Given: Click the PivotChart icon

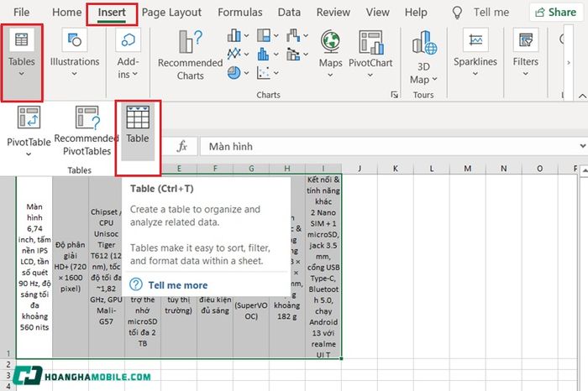Looking at the screenshot, I should coord(370,42).
